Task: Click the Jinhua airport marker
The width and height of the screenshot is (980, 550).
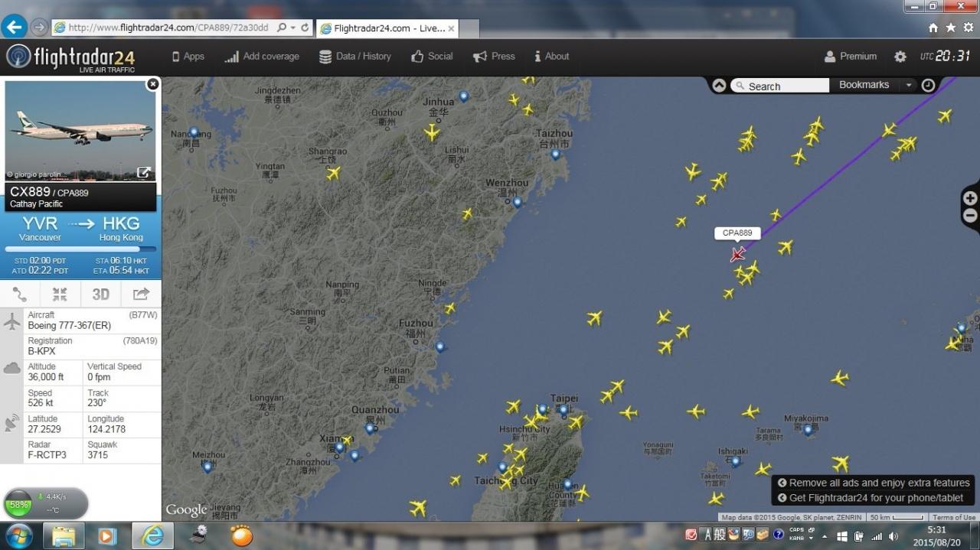Action: [463, 96]
